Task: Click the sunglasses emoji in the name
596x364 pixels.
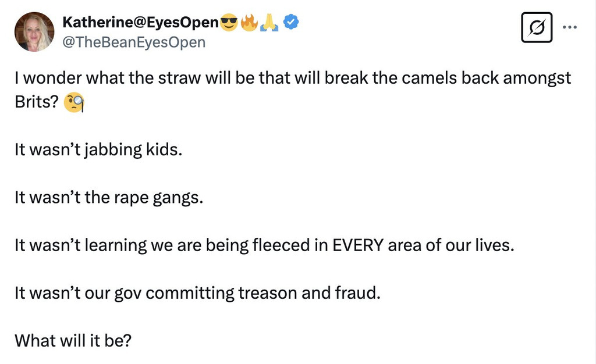Action: 229,23
